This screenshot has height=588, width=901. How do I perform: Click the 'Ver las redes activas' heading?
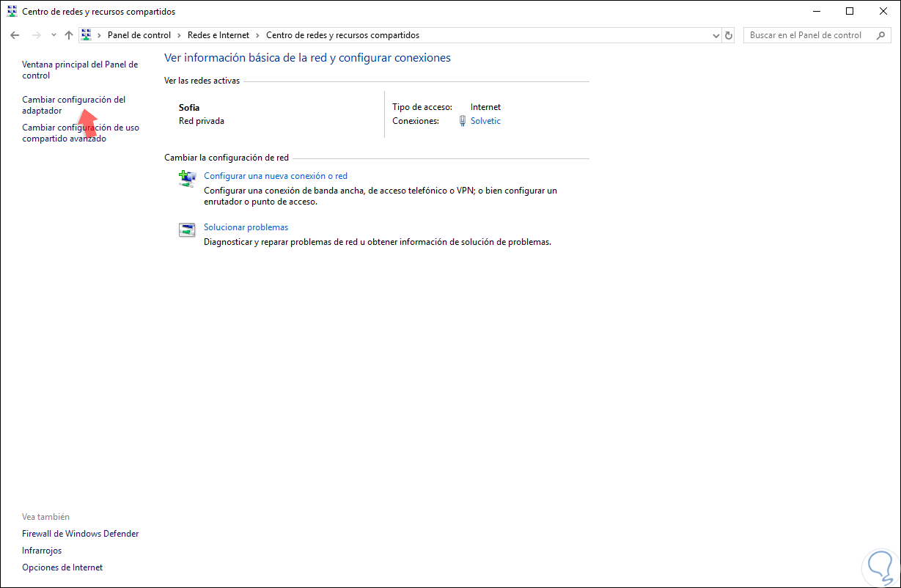(202, 81)
